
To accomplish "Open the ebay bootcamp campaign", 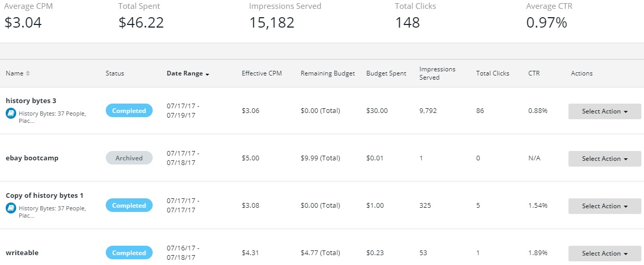I will 32,158.
